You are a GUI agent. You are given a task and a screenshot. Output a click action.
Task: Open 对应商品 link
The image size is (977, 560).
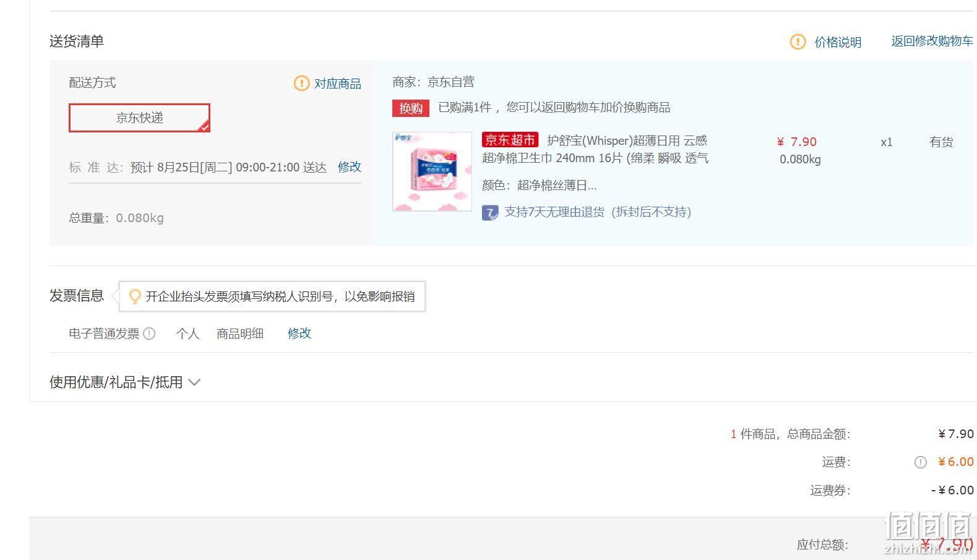[338, 84]
